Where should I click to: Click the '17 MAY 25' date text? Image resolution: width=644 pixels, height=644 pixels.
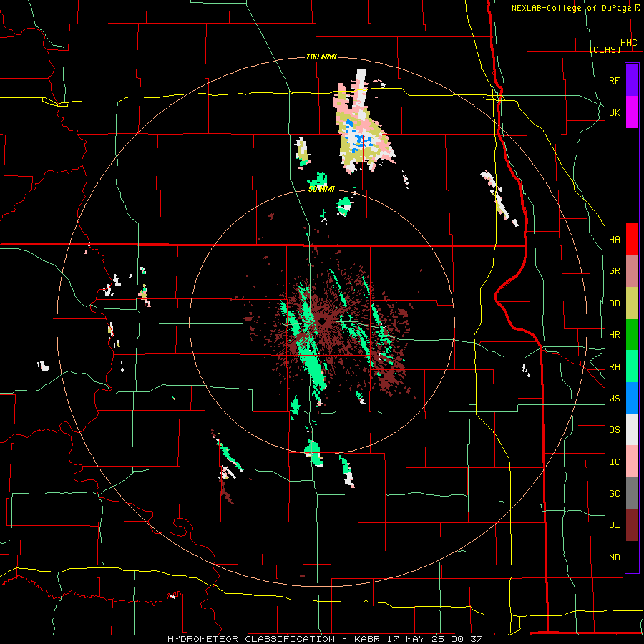(x=415, y=639)
